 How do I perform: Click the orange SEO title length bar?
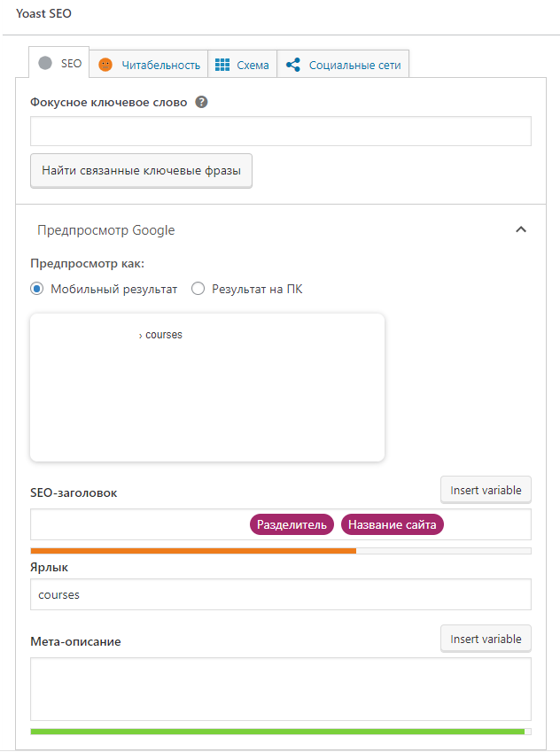click(193, 551)
